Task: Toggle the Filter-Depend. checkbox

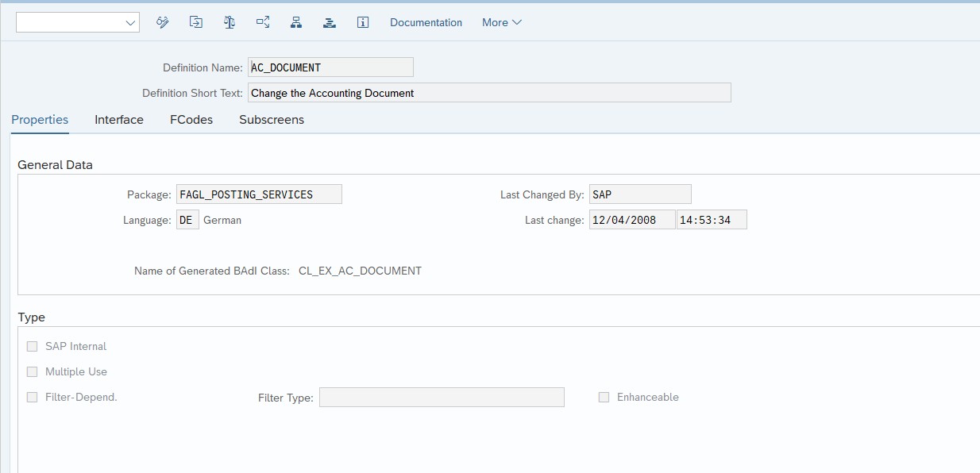Action: [x=33, y=397]
